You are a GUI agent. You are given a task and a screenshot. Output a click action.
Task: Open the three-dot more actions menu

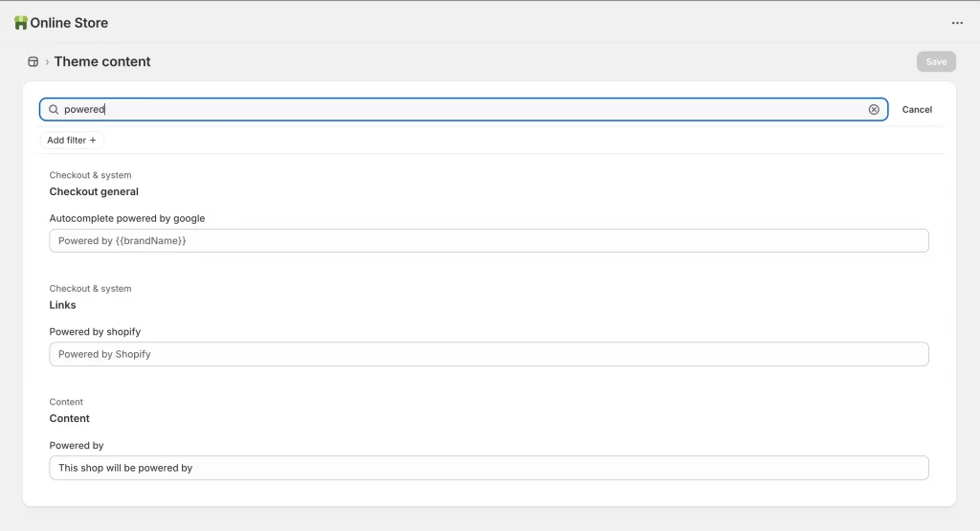coord(957,23)
